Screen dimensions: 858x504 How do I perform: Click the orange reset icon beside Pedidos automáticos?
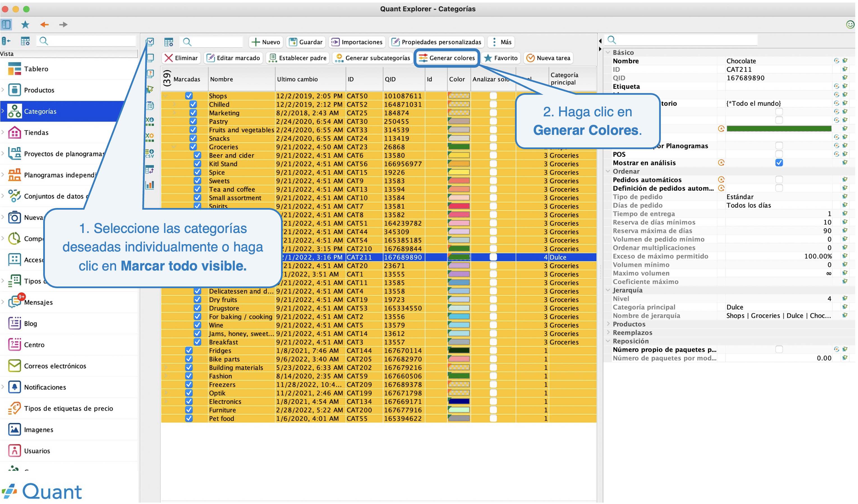(721, 180)
